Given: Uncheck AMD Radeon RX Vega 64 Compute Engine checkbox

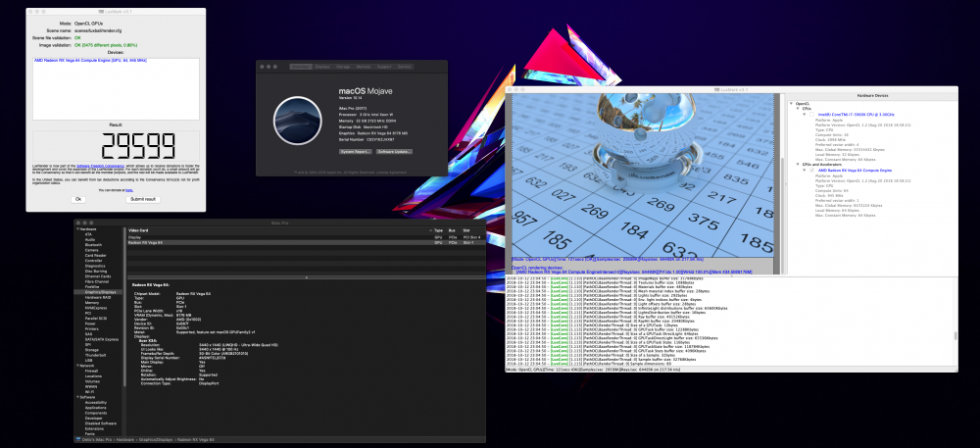Looking at the screenshot, I should [811, 170].
